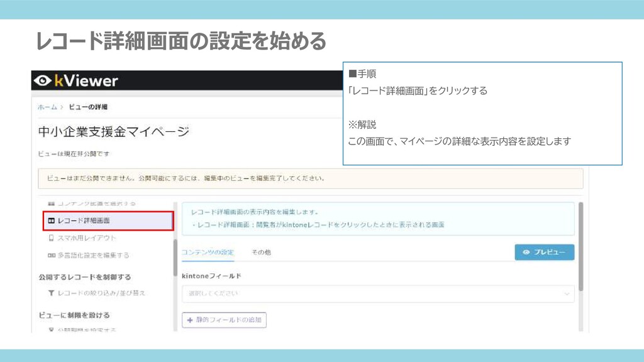644x362 pixels.
Task: Click the ビューの詳細 breadcrumb text
Action: [x=88, y=107]
